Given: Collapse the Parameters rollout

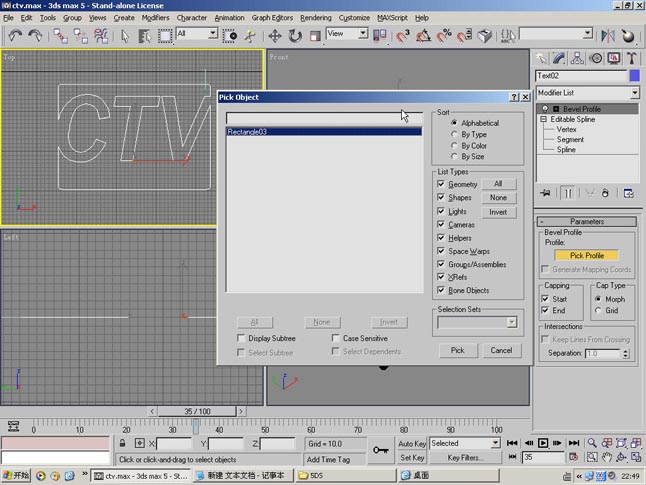Looking at the screenshot, I should [587, 222].
